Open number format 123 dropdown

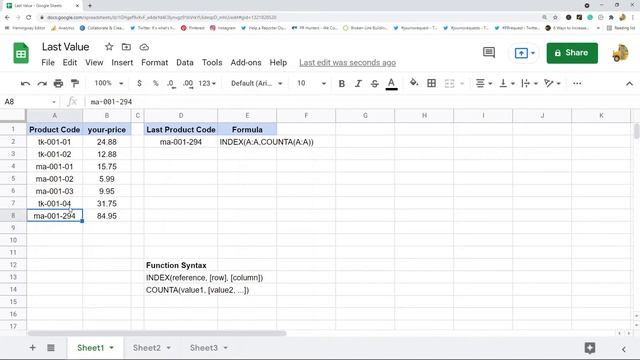(207, 83)
